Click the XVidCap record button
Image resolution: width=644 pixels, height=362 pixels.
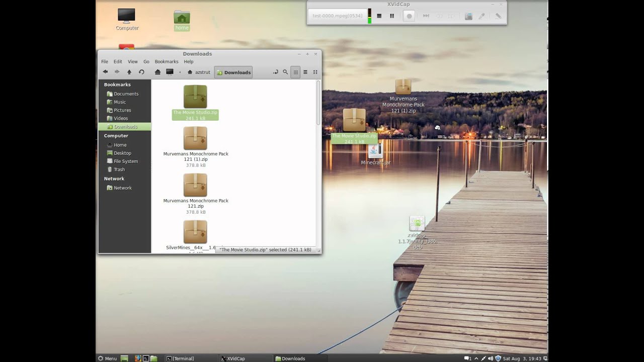(x=409, y=16)
